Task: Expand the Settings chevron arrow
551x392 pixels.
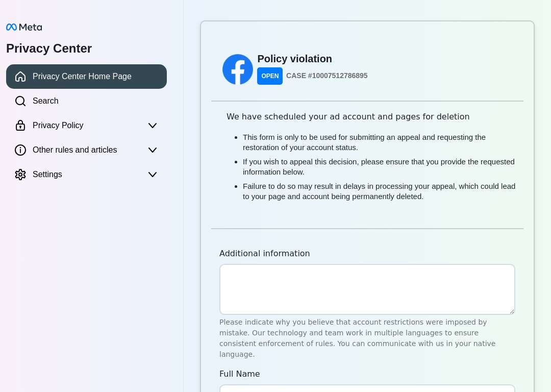Action: [x=153, y=175]
